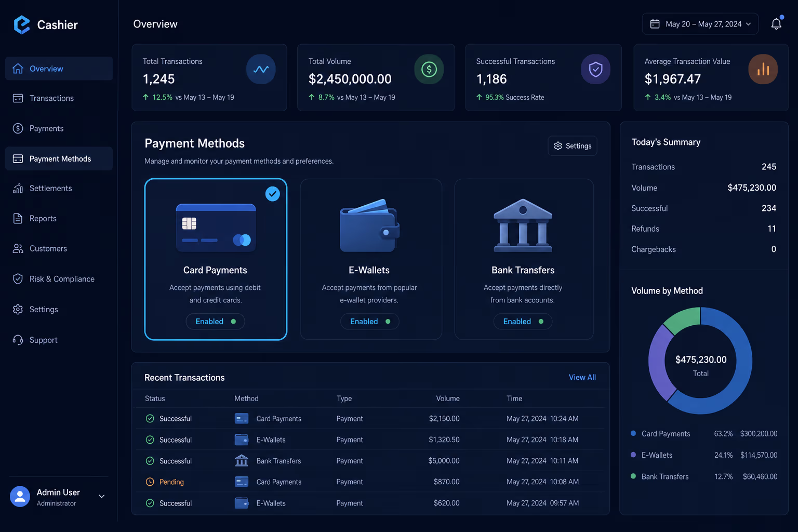Click the Settlements chart icon in sidebar
Viewport: 798px width, 532px height.
point(18,188)
